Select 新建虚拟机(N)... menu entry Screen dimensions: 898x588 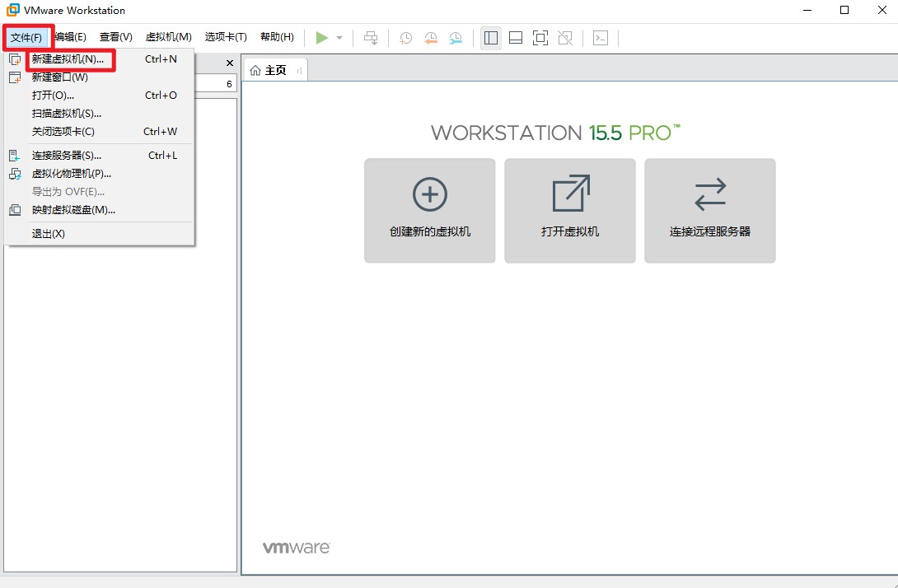pos(99,59)
